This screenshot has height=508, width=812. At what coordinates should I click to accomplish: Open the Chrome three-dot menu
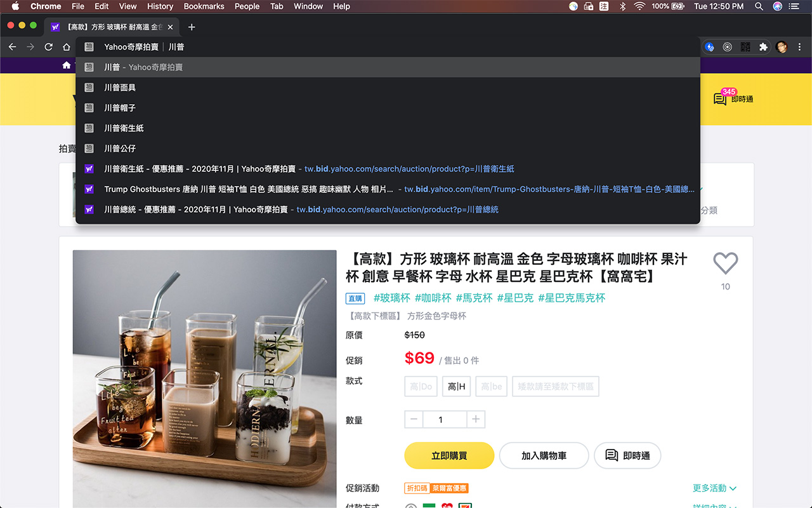[800, 46]
